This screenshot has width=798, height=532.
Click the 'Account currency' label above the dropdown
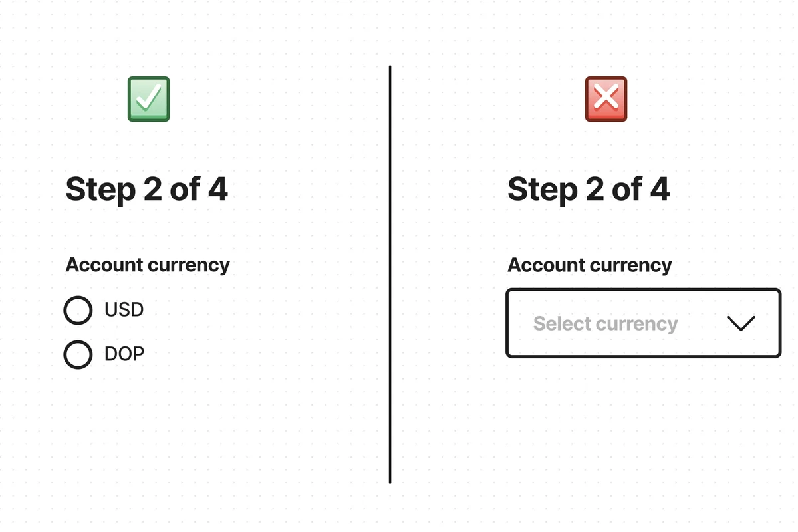click(x=589, y=265)
